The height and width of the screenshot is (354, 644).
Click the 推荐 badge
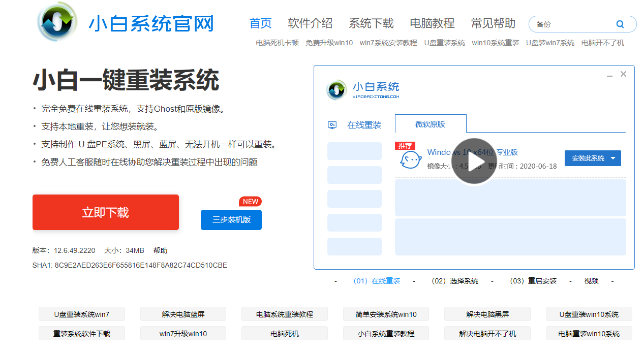click(405, 146)
